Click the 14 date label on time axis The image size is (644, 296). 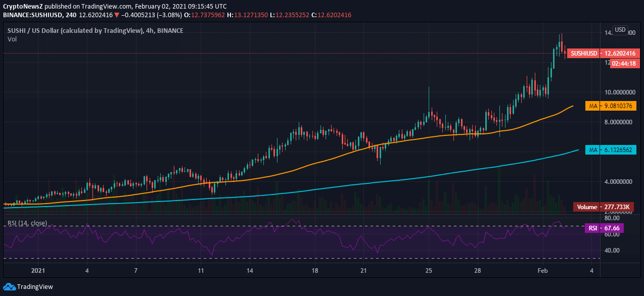click(x=249, y=270)
